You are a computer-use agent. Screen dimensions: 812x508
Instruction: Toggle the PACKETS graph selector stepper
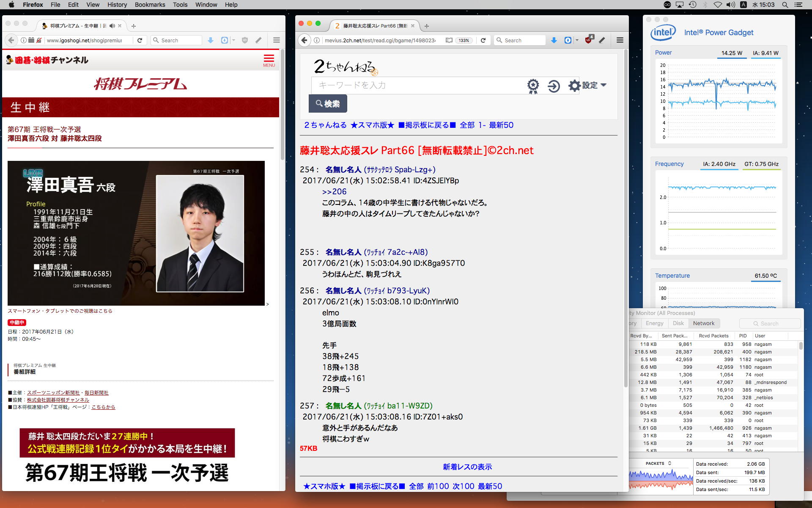(669, 463)
